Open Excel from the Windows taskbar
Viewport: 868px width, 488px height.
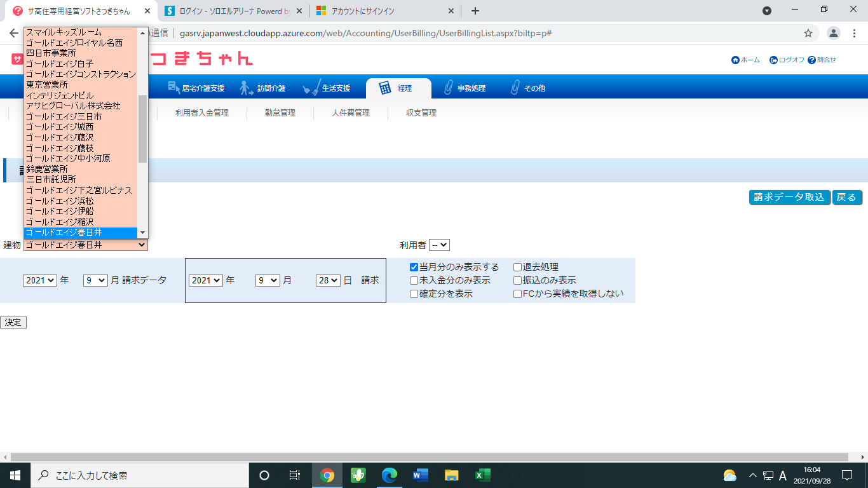tap(482, 475)
